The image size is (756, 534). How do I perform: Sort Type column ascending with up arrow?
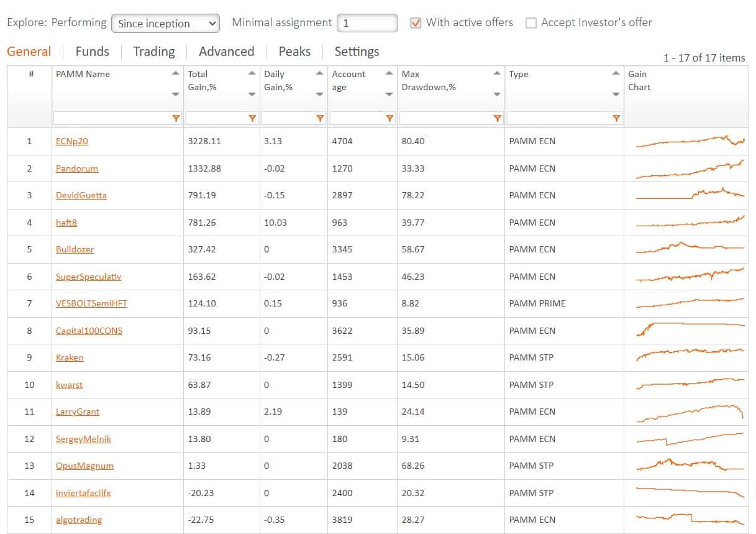(x=616, y=73)
